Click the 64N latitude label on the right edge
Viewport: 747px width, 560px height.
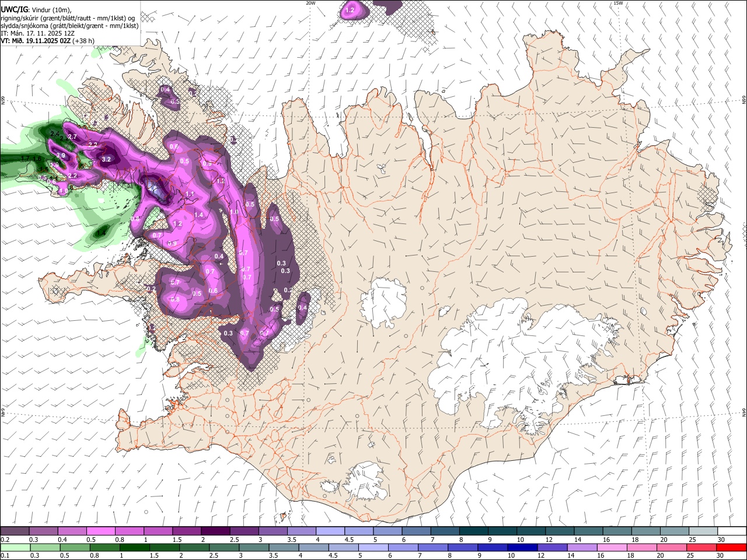click(743, 412)
